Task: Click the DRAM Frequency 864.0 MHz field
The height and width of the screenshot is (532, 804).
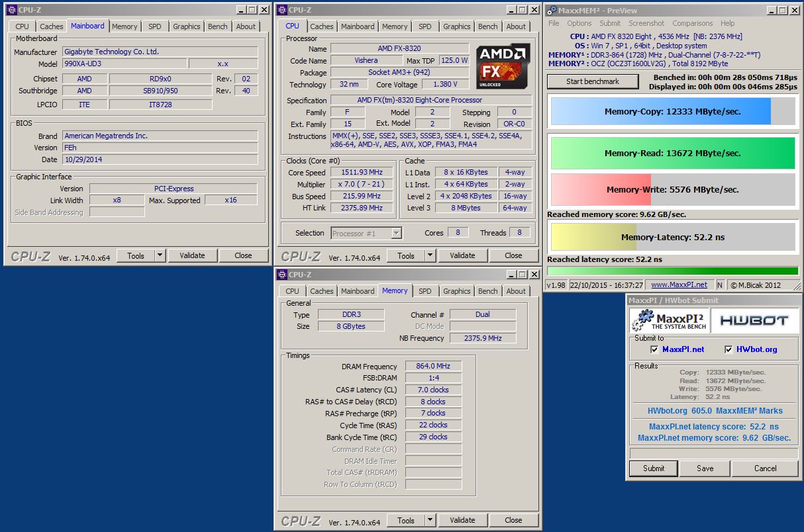Action: 433,366
